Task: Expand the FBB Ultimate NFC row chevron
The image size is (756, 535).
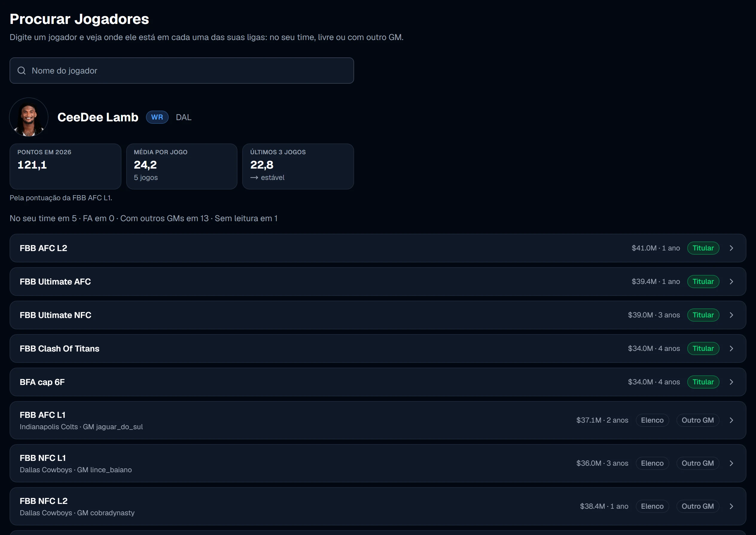Action: [731, 315]
